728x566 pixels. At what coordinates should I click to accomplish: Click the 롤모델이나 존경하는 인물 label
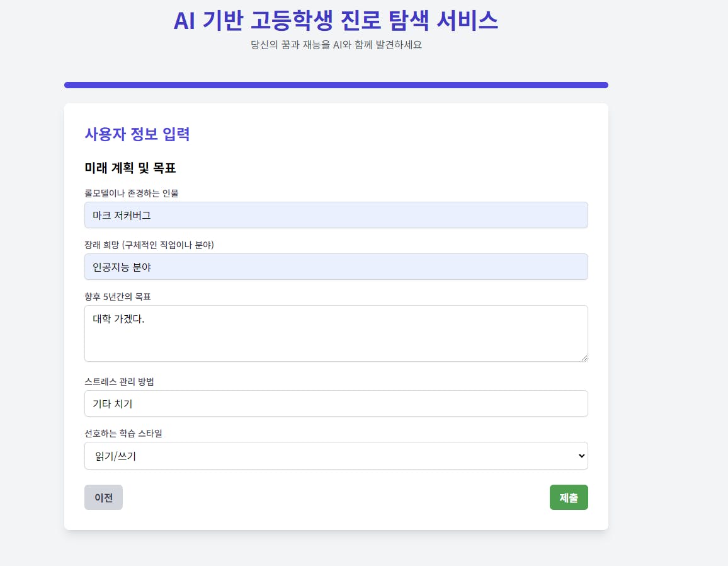pos(132,193)
